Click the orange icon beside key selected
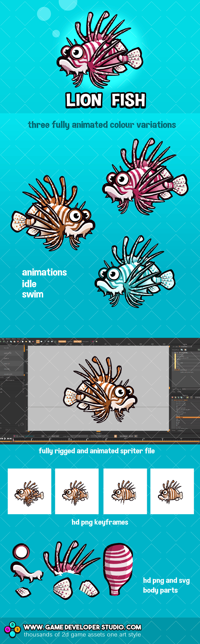The image size is (200, 644). pyautogui.click(x=115, y=436)
